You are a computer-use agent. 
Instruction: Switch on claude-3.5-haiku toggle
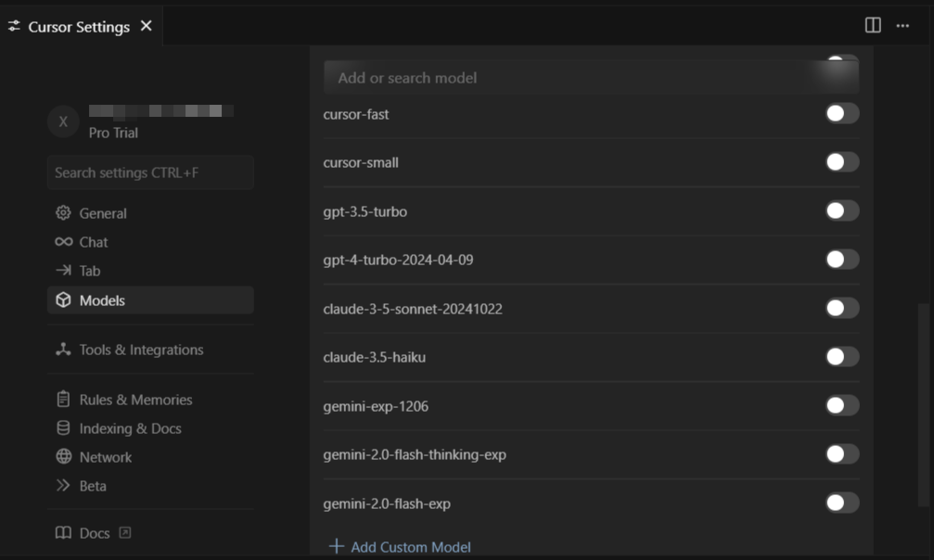[x=842, y=357]
